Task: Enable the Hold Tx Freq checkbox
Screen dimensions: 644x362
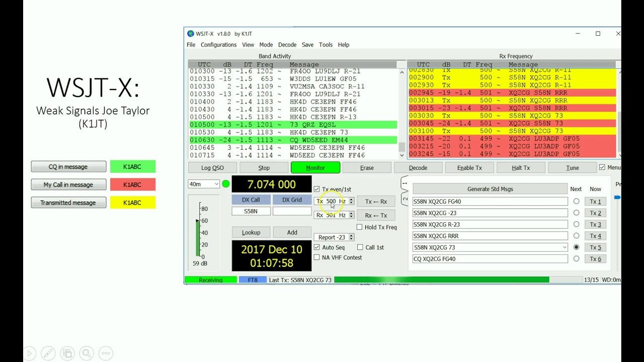Action: coord(359,227)
